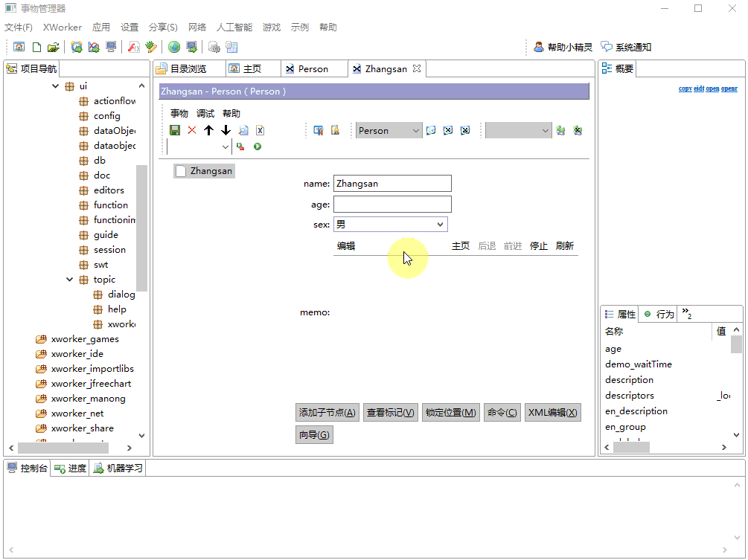The width and height of the screenshot is (748, 560).
Task: Click into the name field containing Zhangsan
Action: coord(392,184)
